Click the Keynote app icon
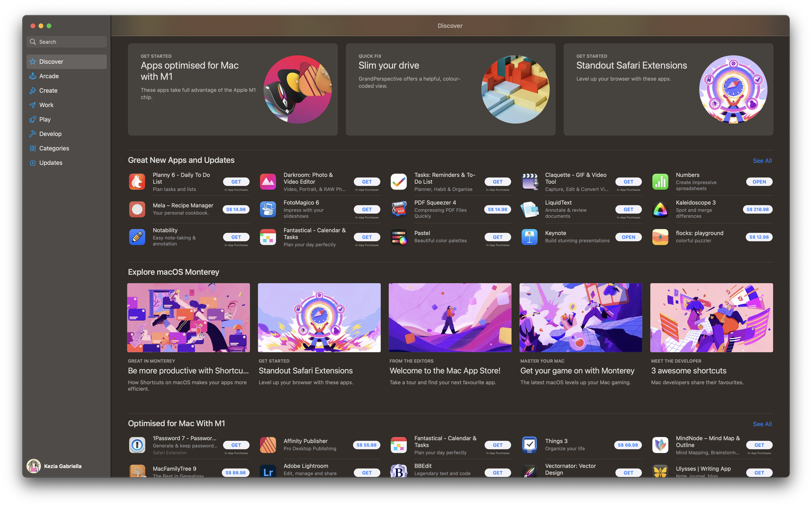Image resolution: width=812 pixels, height=507 pixels. point(529,237)
